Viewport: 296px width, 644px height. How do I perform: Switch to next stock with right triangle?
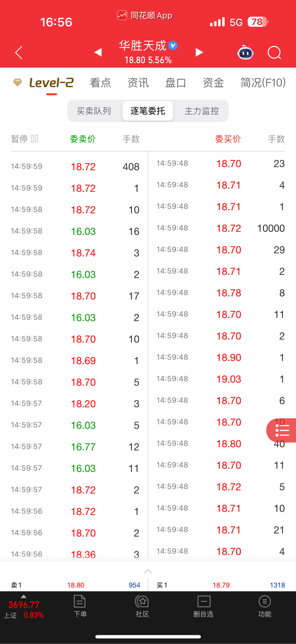pos(199,52)
